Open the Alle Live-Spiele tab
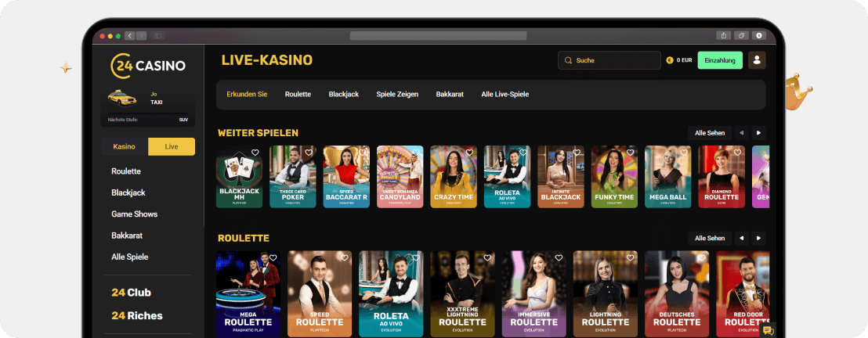Image resolution: width=868 pixels, height=338 pixels. click(505, 95)
